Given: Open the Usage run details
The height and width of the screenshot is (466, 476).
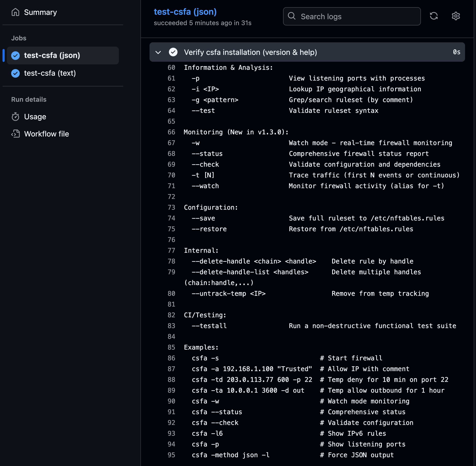Looking at the screenshot, I should pyautogui.click(x=35, y=117).
